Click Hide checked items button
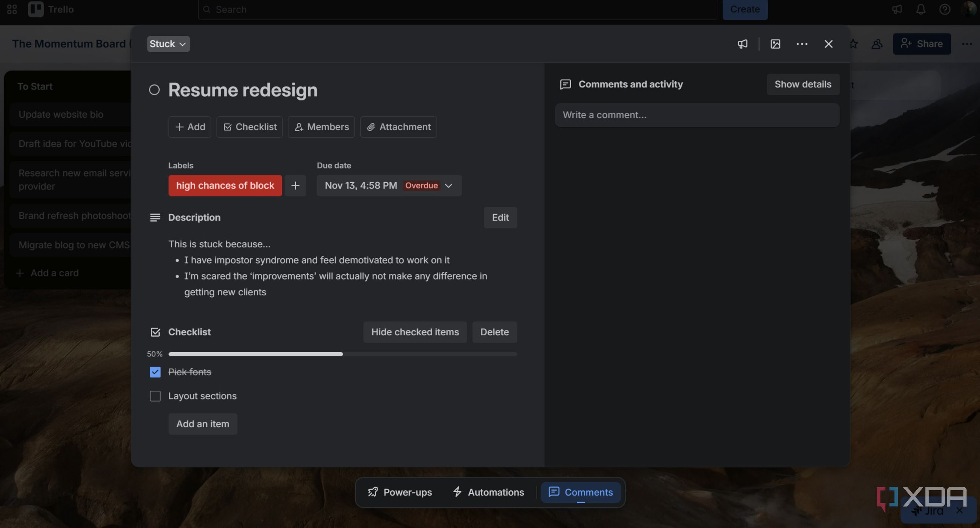 click(x=415, y=332)
